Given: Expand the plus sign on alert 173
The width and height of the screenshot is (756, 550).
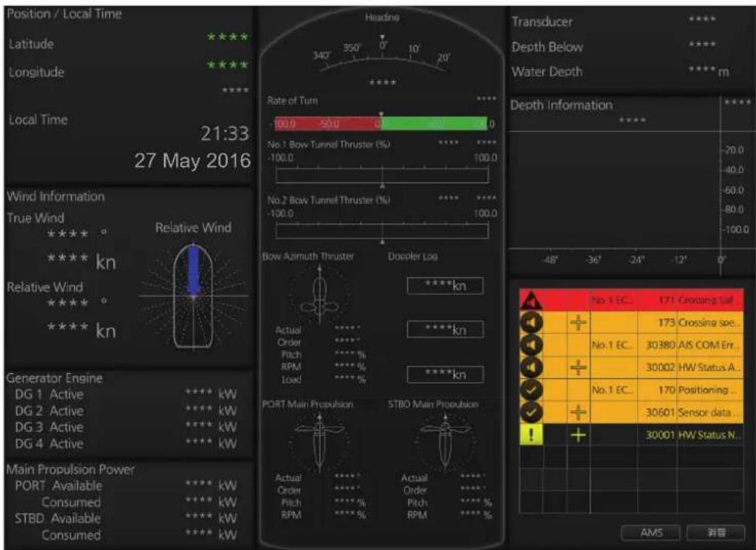Looking at the screenshot, I should pos(578,322).
